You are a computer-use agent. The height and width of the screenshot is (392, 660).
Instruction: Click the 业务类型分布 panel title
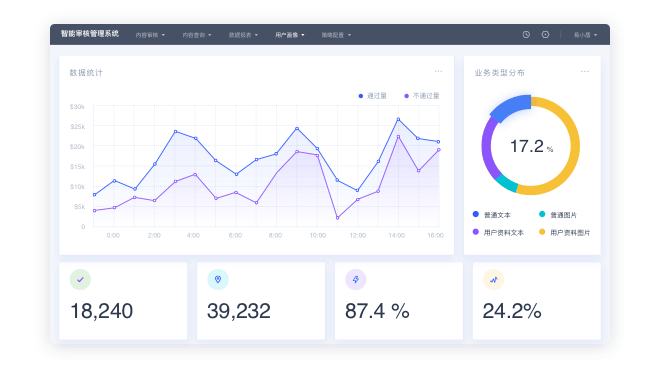pos(499,73)
